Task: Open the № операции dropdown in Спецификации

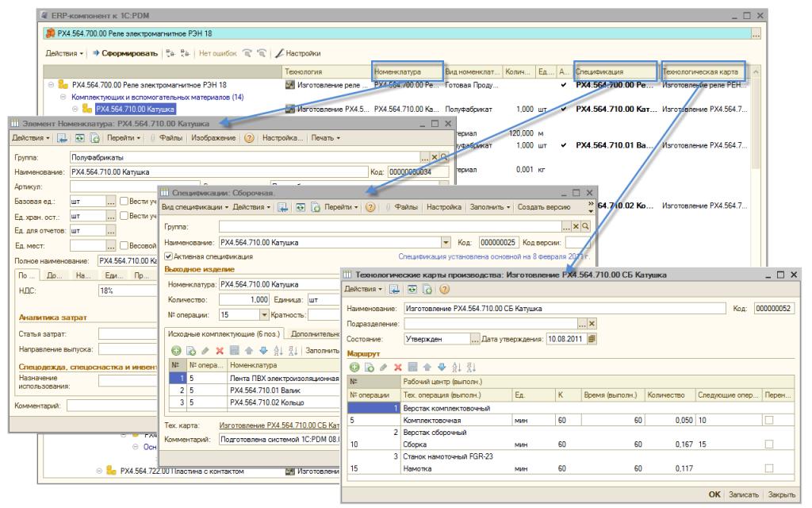Action: point(262,314)
